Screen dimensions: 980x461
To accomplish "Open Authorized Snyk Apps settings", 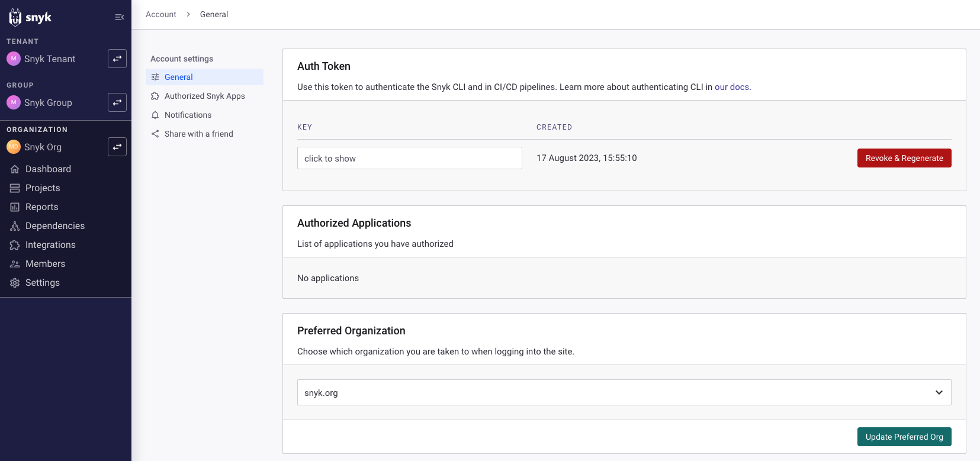I will coord(204,96).
